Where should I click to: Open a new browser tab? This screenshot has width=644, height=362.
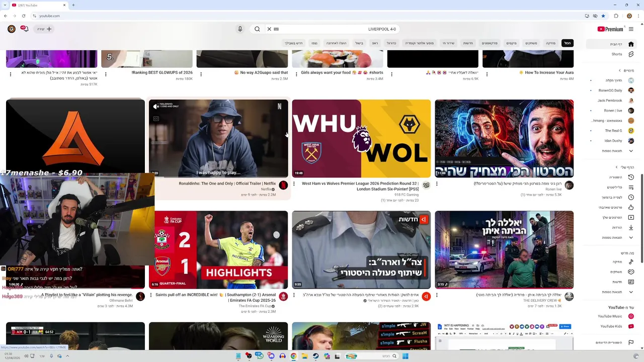(73, 5)
